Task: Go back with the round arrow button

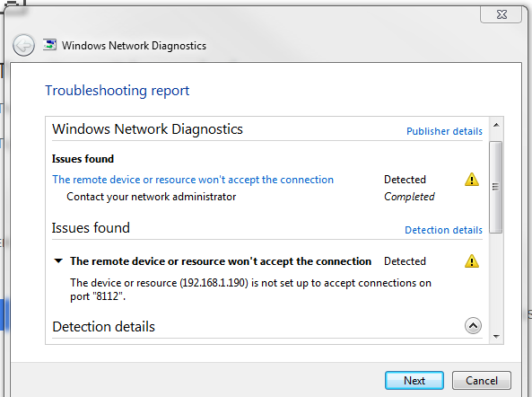Action: [x=23, y=45]
